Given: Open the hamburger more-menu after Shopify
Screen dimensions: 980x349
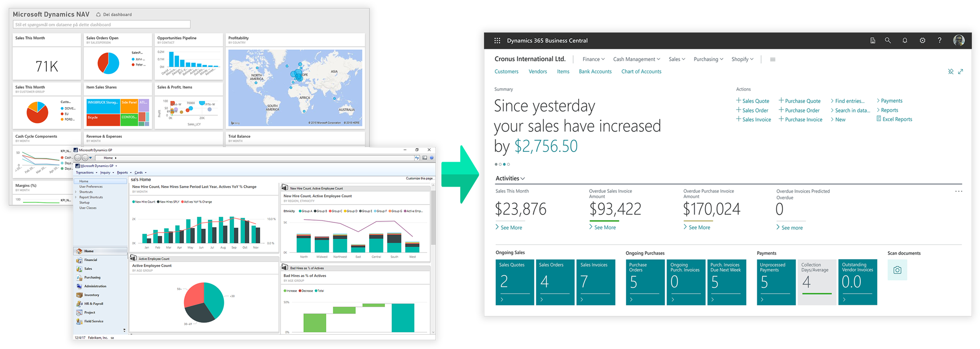Looking at the screenshot, I should coord(772,60).
